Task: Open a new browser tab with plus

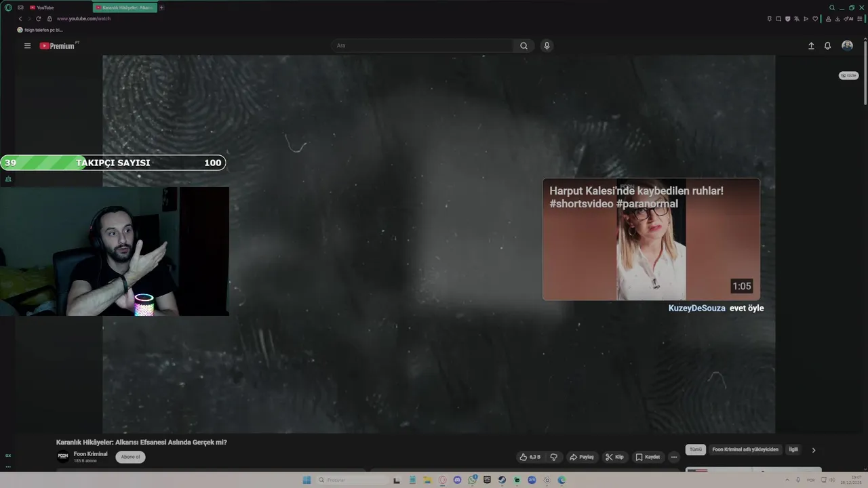Action: pyautogui.click(x=161, y=7)
